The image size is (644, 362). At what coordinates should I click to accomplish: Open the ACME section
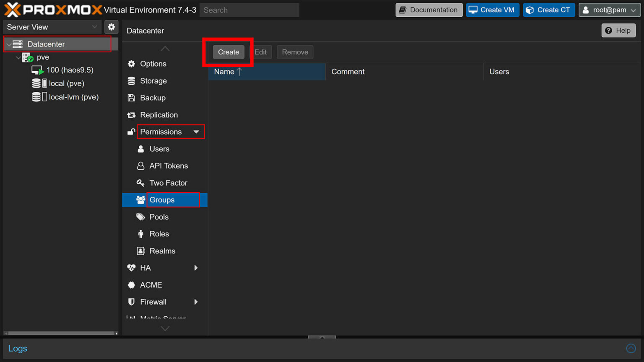tap(151, 285)
